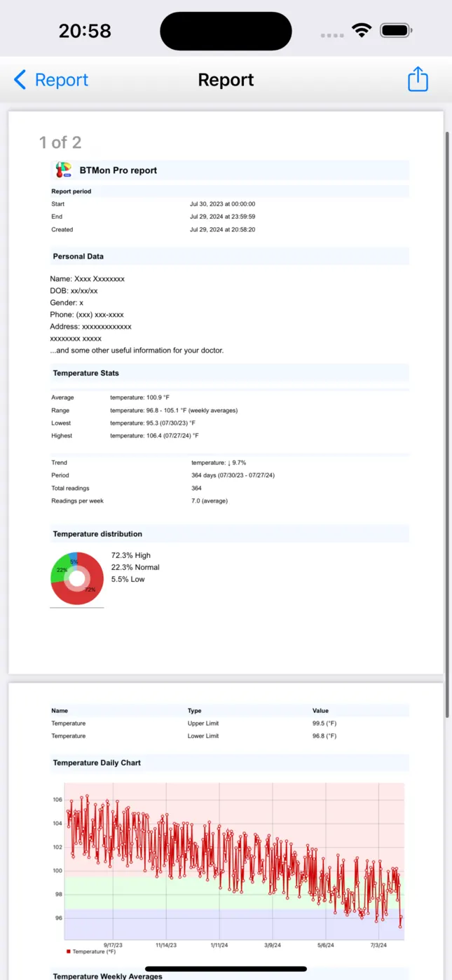Tap the "Address: xxxxxxxxxxxxx" line
The image size is (452, 980).
(x=91, y=327)
